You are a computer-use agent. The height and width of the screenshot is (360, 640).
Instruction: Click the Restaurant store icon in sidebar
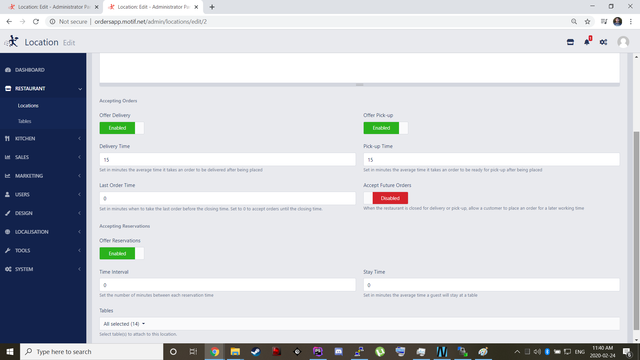click(x=8, y=89)
